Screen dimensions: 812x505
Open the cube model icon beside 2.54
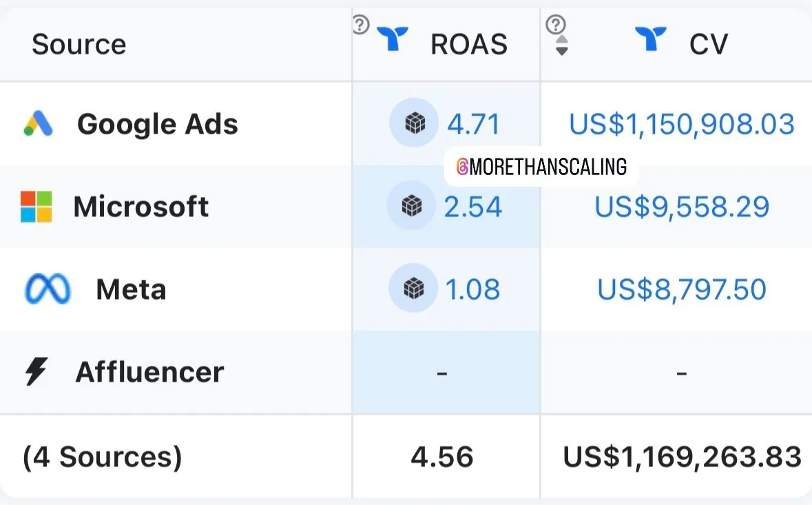(412, 205)
